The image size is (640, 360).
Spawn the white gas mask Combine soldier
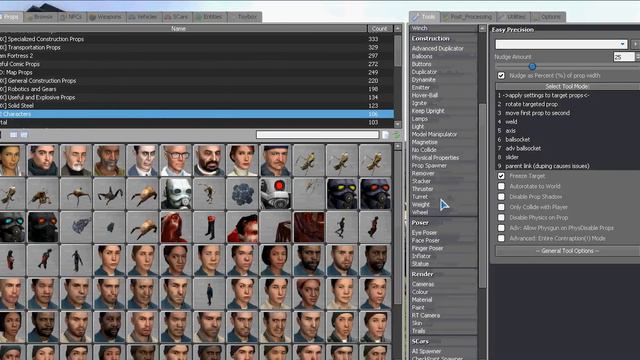(x=176, y=193)
